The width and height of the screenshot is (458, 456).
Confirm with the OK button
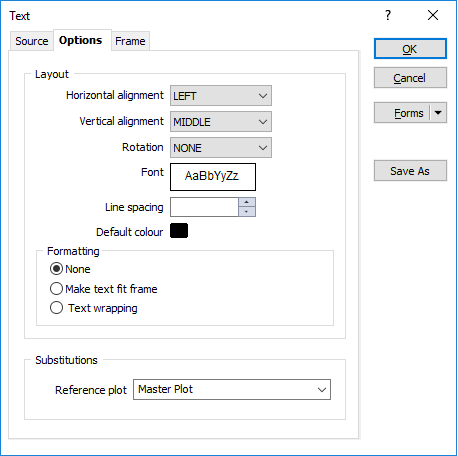click(410, 49)
